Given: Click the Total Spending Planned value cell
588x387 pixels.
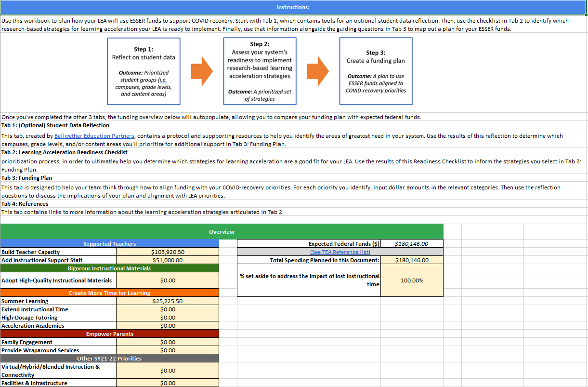Looking at the screenshot, I should [x=411, y=260].
